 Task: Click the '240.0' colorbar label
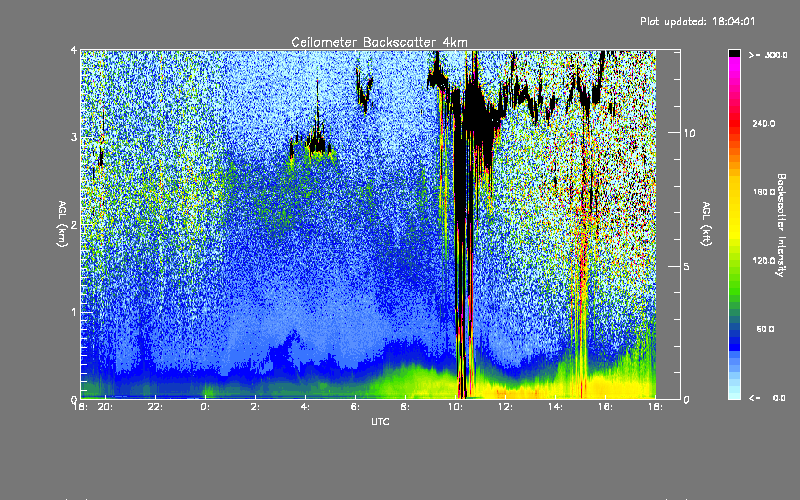764,123
